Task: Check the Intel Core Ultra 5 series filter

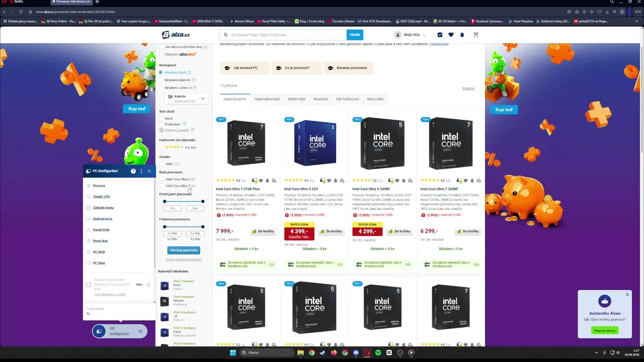Action: pyautogui.click(x=162, y=179)
